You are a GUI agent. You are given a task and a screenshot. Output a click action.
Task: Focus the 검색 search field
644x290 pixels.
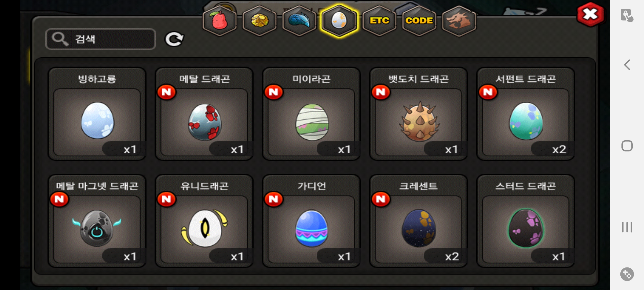point(101,39)
